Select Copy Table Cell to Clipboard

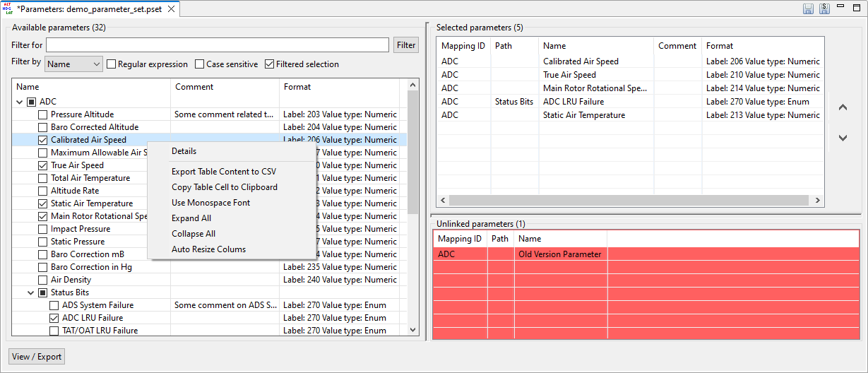[224, 187]
